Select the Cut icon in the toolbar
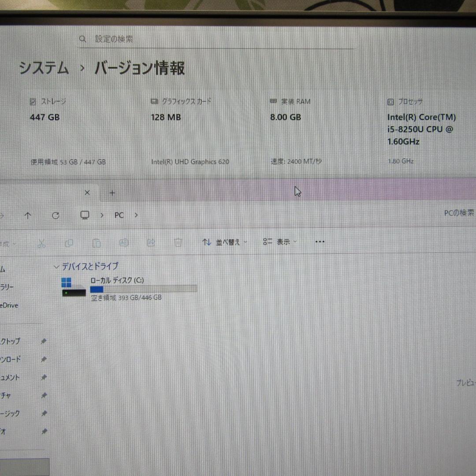 tap(41, 242)
